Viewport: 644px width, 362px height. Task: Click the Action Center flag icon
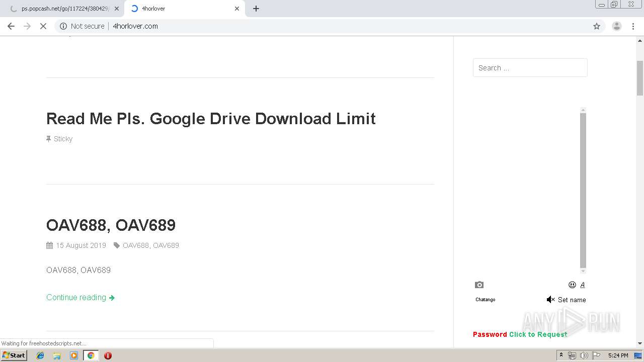pyautogui.click(x=596, y=355)
